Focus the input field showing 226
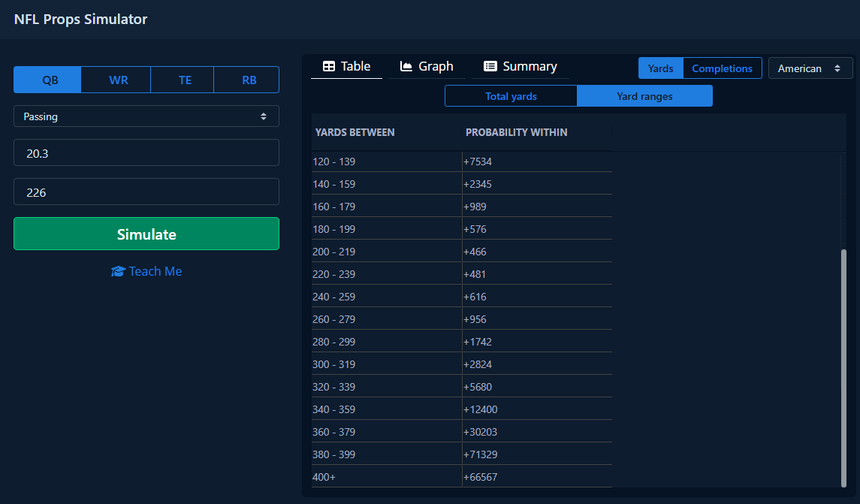 (x=146, y=192)
